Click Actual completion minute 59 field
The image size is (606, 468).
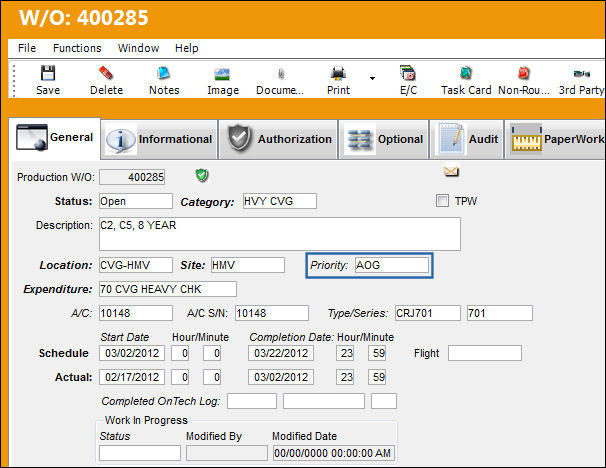(377, 377)
